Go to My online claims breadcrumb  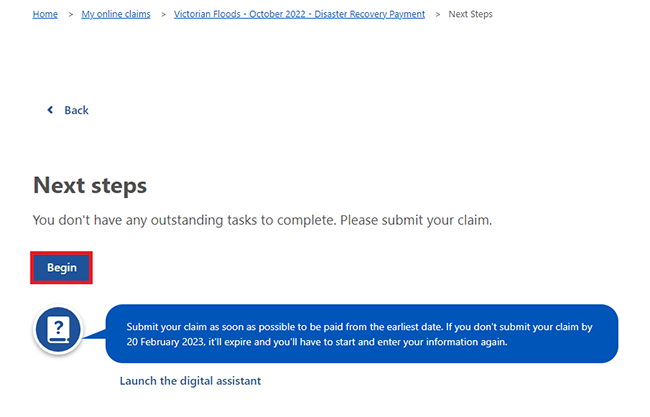click(116, 14)
